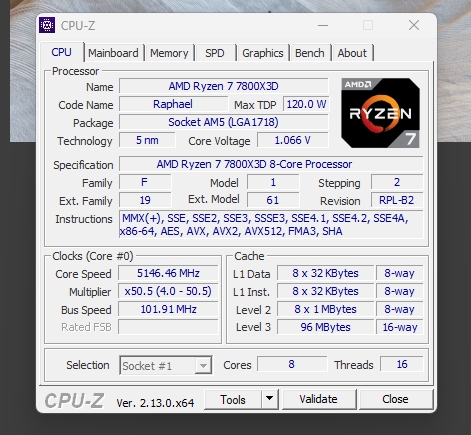The width and height of the screenshot is (471, 435).
Task: Click the Core Speed value field
Action: click(168, 273)
